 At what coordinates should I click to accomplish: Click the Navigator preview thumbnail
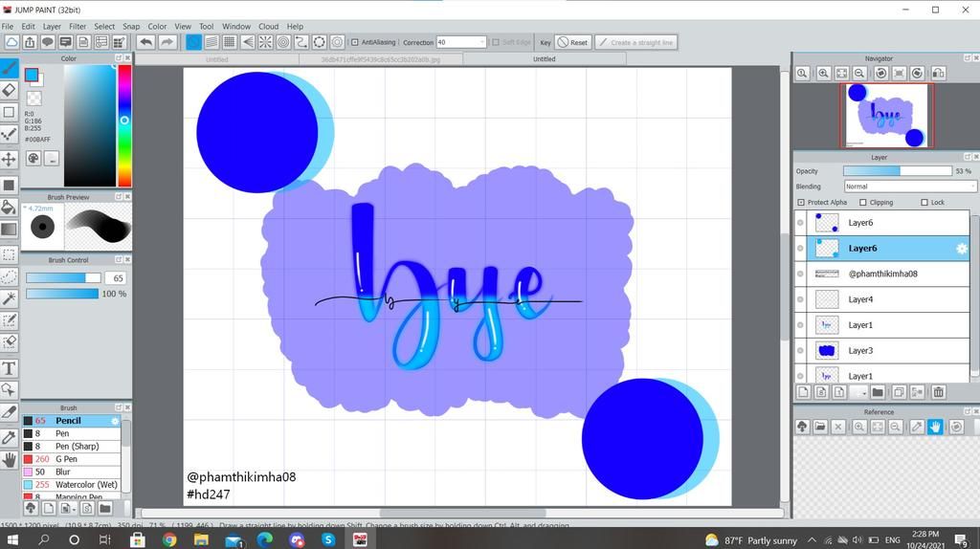tap(886, 116)
